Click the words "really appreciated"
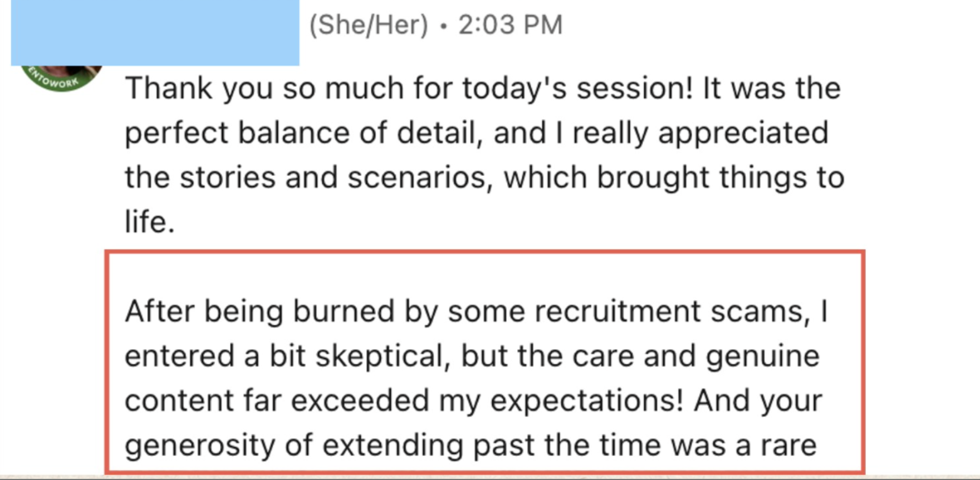The height and width of the screenshot is (480, 980). click(700, 133)
